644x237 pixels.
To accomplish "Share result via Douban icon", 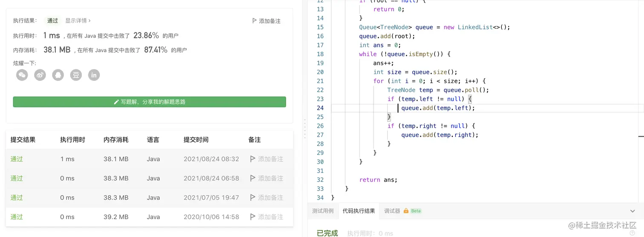I will click(x=76, y=75).
